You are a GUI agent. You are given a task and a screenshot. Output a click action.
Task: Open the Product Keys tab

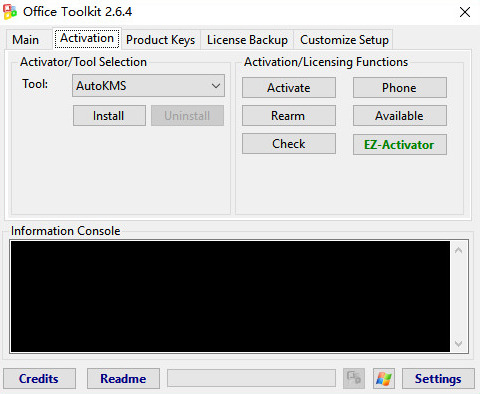click(x=160, y=40)
